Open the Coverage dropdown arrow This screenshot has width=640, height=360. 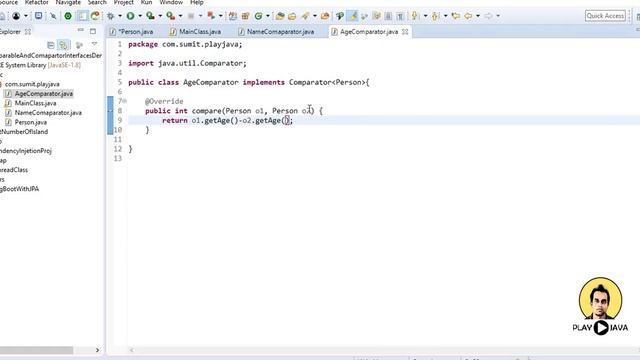tap(160, 16)
